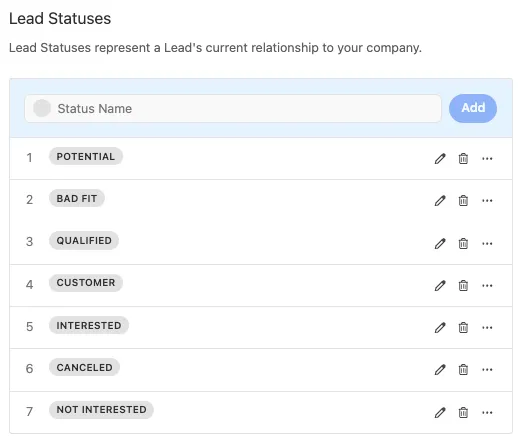Delete the BAD FIT status via trash icon
The image size is (528, 448).
pos(463,201)
